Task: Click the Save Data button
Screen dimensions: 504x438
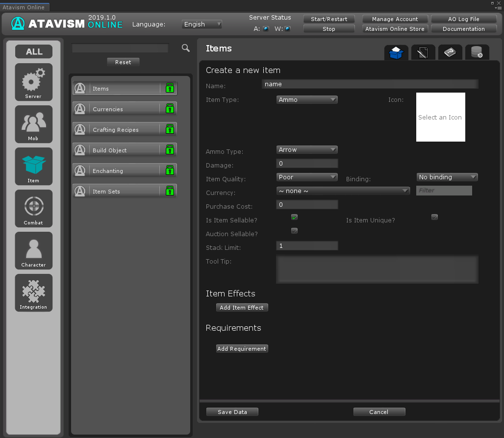Action: pyautogui.click(x=232, y=412)
